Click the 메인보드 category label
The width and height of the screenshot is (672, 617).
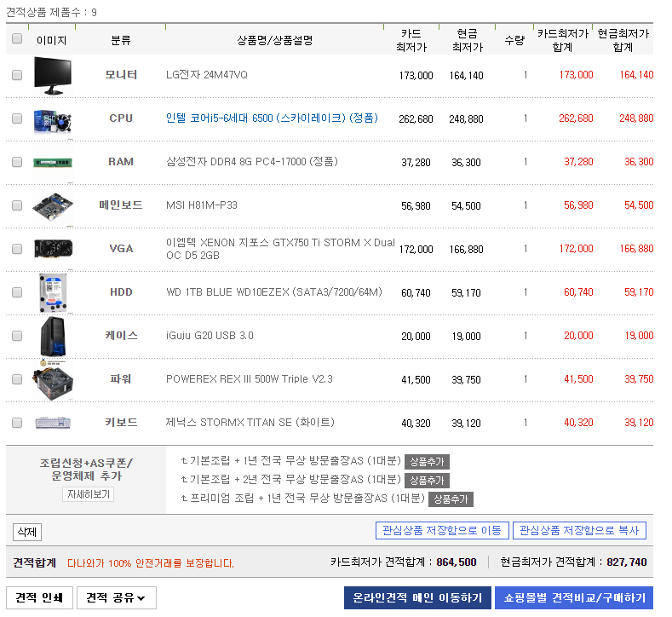tap(121, 205)
